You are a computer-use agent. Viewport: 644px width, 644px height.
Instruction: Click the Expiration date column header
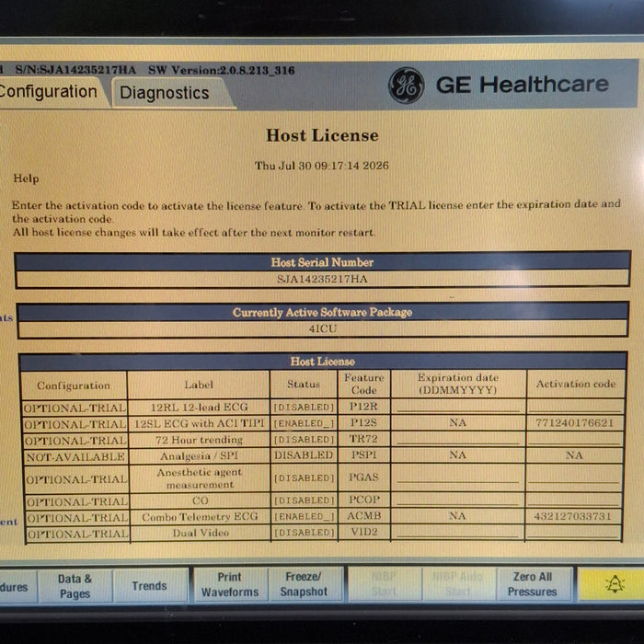(458, 384)
